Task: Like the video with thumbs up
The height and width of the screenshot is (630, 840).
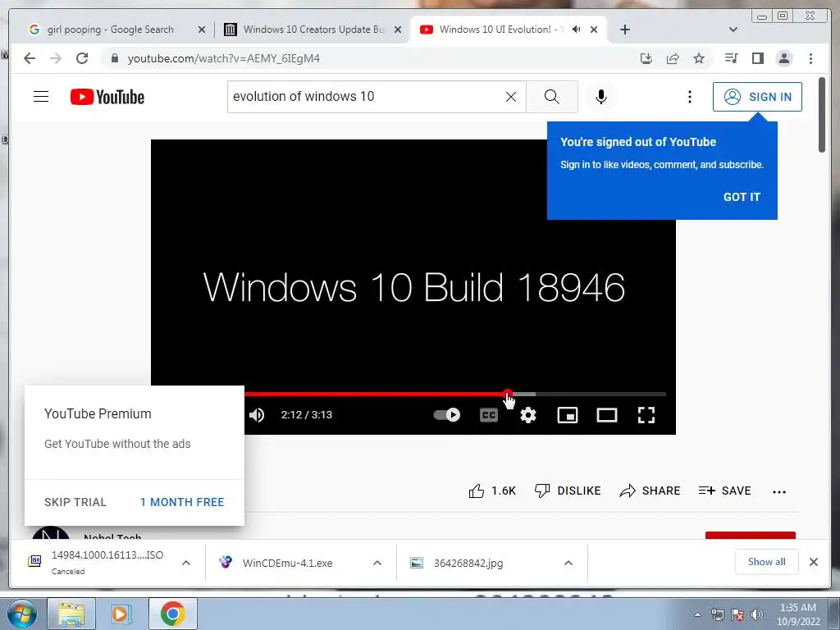Action: click(492, 491)
